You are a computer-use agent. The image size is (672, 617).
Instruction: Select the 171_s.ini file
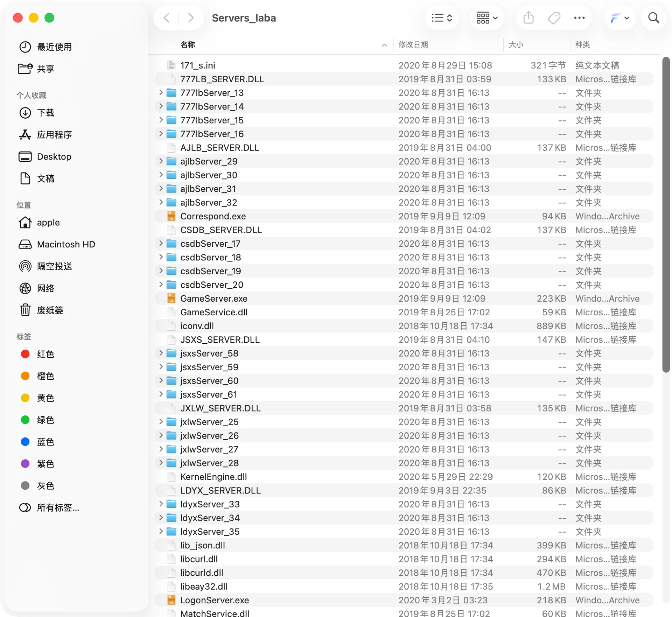click(404, 65)
